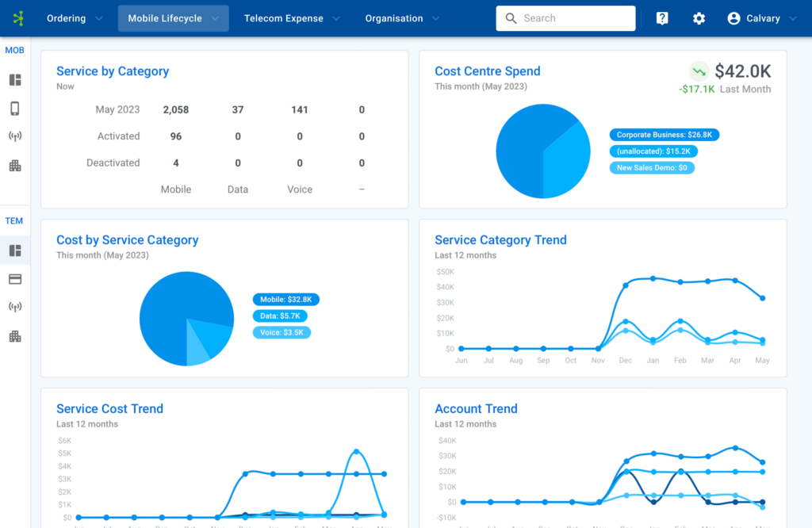Click inside the Search input field
Image resolution: width=812 pixels, height=528 pixels.
(x=565, y=17)
